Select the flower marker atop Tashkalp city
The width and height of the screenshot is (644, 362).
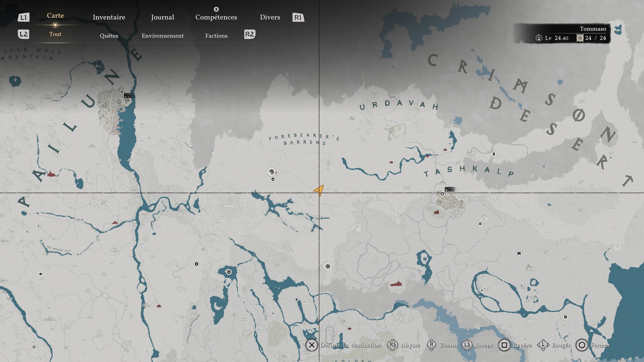442,194
